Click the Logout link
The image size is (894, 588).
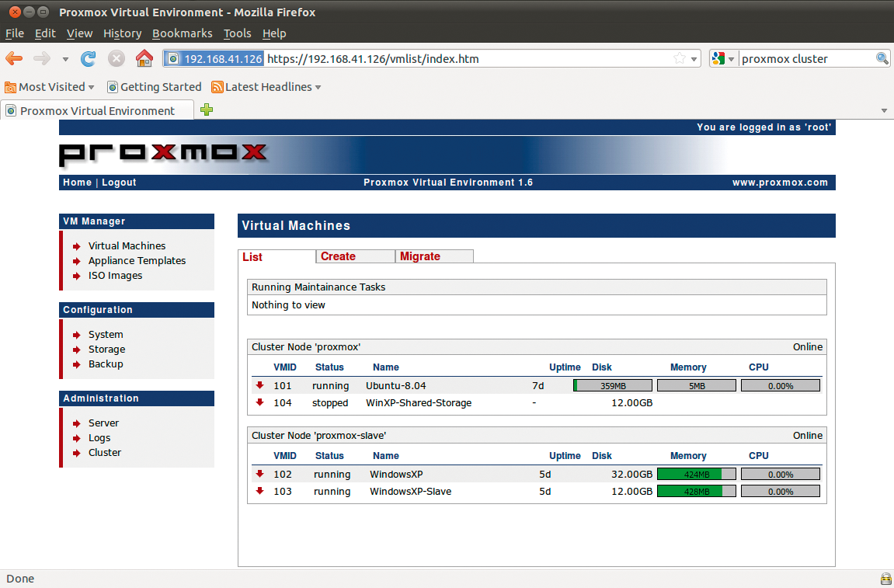pyautogui.click(x=119, y=183)
